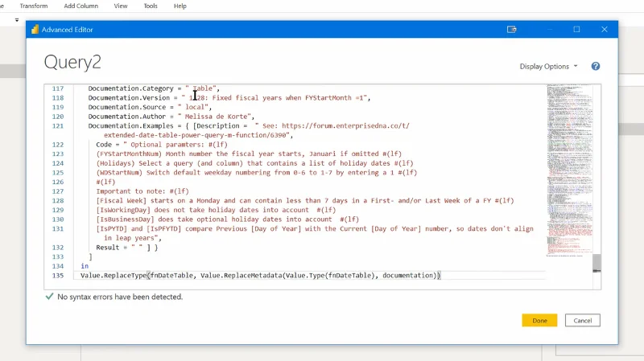Click 'No syntax errors have been detected' text
The height and width of the screenshot is (361, 644).
tap(120, 297)
